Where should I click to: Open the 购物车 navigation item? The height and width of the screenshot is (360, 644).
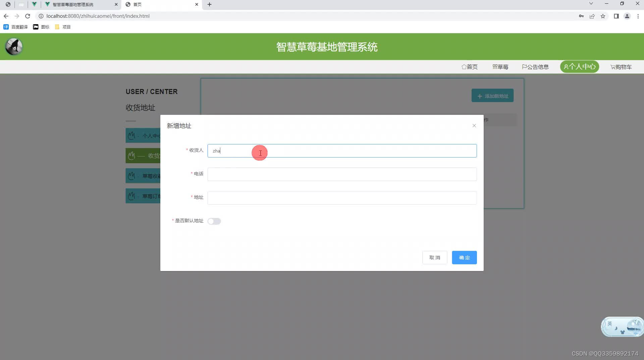pyautogui.click(x=621, y=67)
